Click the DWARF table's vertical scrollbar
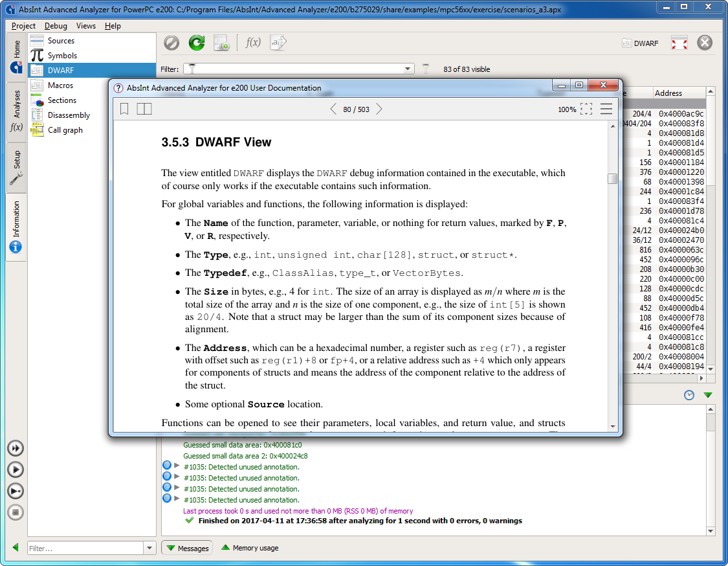The width and height of the screenshot is (728, 566). tap(711, 230)
